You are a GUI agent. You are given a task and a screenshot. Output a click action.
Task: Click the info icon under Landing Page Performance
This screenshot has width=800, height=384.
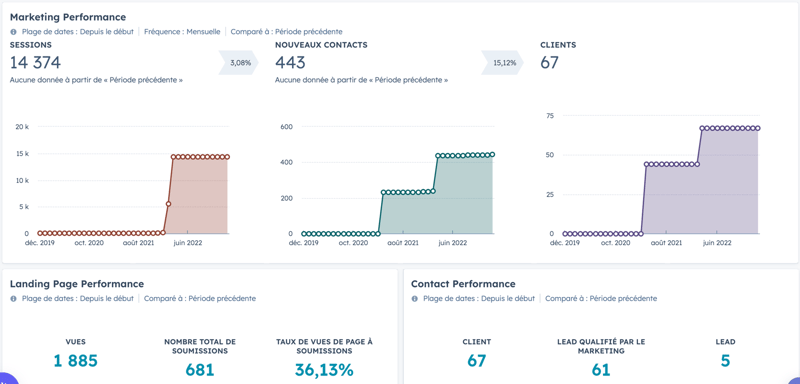point(13,299)
